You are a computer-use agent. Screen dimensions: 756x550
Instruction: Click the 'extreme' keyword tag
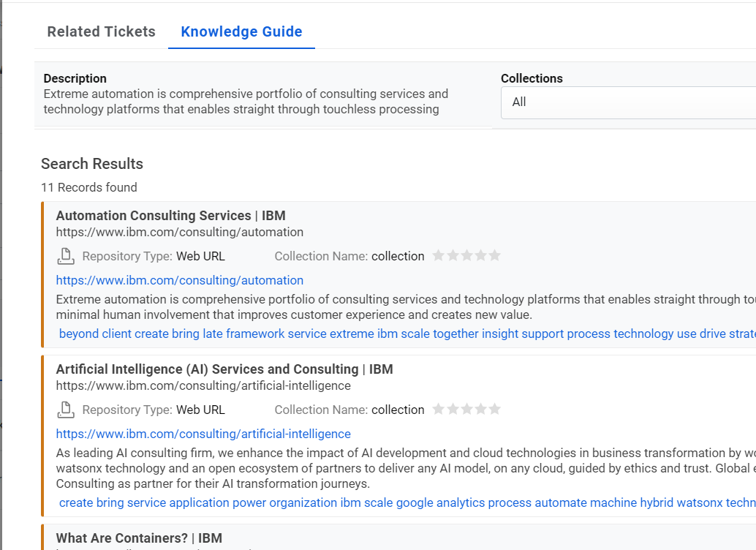click(x=352, y=334)
